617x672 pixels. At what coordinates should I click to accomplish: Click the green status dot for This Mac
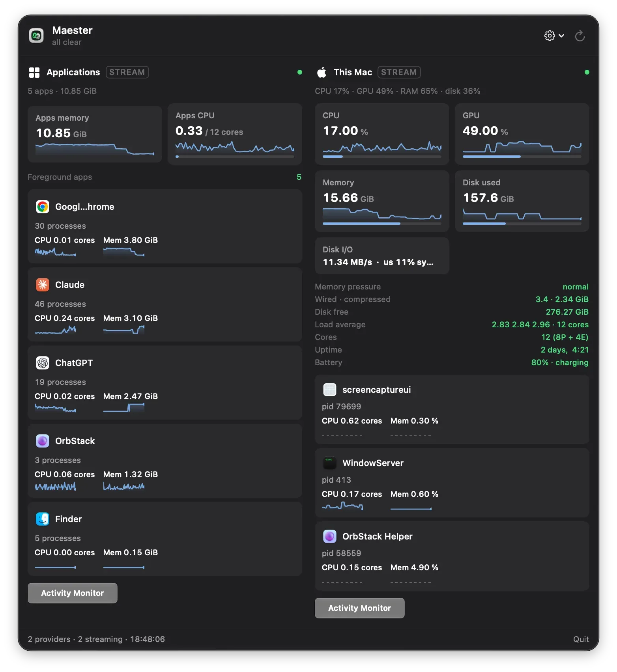(x=587, y=72)
